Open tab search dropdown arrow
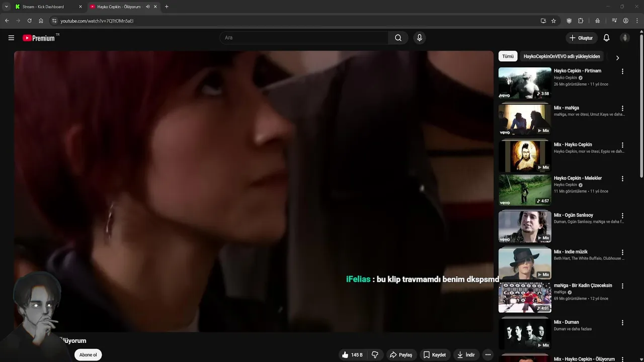Image resolution: width=644 pixels, height=362 pixels. click(x=7, y=7)
